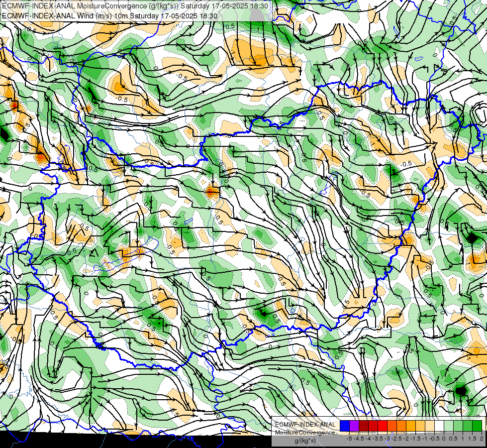This screenshot has width=487, height=448.
Task: Pick the bright red swatch between -3.5 and -3
Action: point(383,426)
